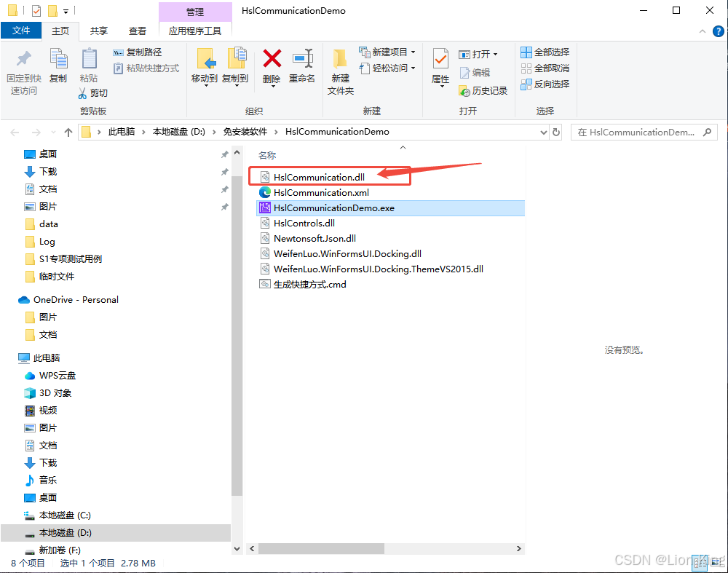
Task: Click 免安装软件 in address breadcrumb
Action: click(x=245, y=132)
